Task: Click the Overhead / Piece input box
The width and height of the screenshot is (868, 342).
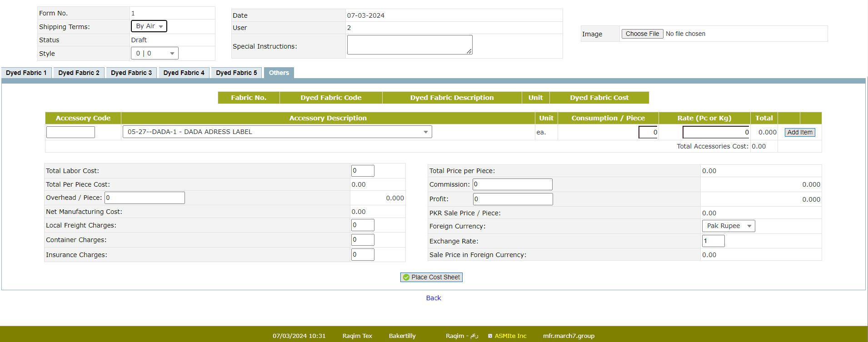Action: click(x=145, y=198)
